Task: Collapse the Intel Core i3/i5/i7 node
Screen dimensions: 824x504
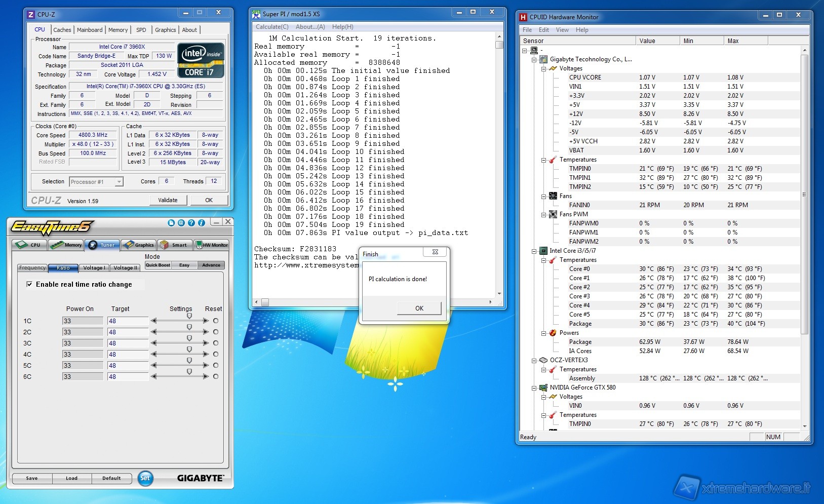Action: pyautogui.click(x=534, y=251)
